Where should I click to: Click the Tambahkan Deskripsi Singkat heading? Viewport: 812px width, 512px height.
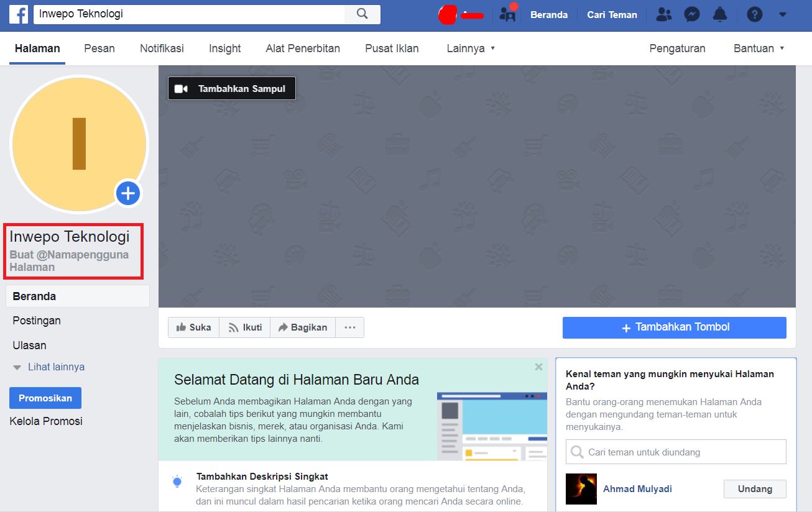click(x=262, y=477)
